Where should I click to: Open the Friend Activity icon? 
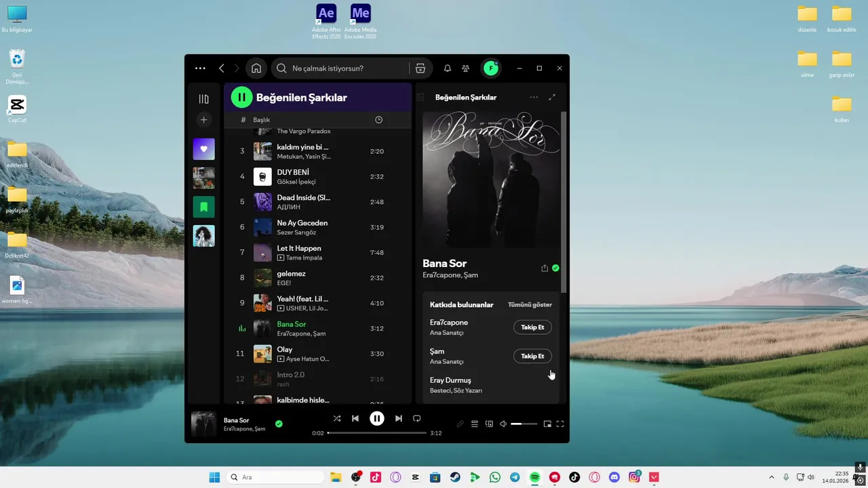pos(466,68)
